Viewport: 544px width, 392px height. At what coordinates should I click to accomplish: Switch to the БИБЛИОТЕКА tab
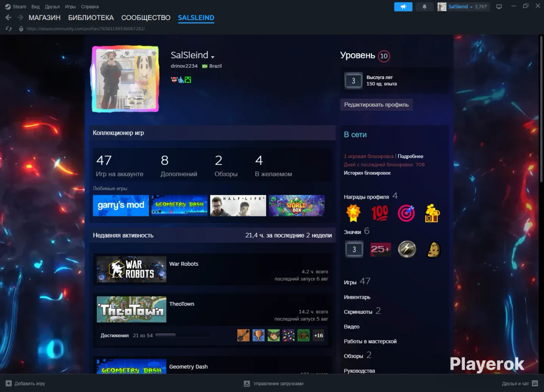[91, 18]
